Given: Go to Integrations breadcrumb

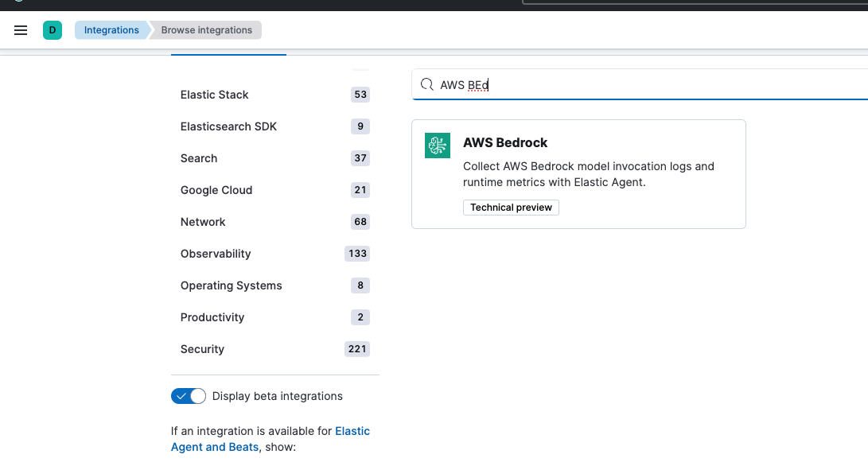Looking at the screenshot, I should tap(111, 30).
